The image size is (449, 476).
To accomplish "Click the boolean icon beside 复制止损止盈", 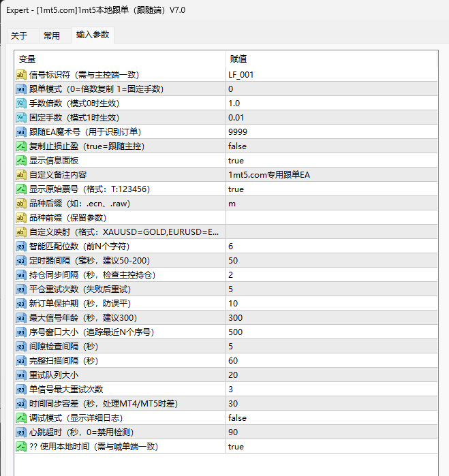I will [x=20, y=146].
